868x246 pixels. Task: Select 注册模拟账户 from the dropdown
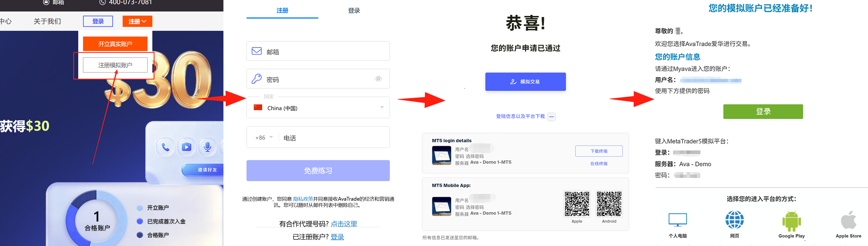click(x=115, y=65)
